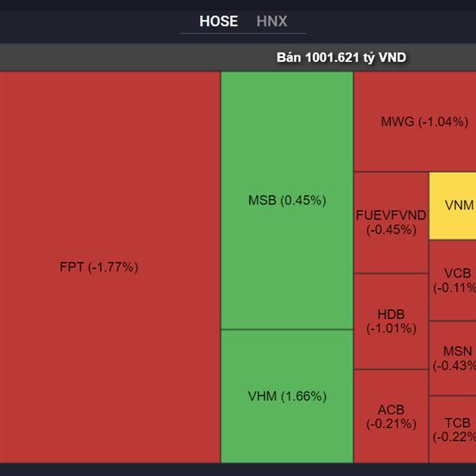The height and width of the screenshot is (476, 476).
Task: Open the FUEVFVND fund tile
Action: (391, 223)
